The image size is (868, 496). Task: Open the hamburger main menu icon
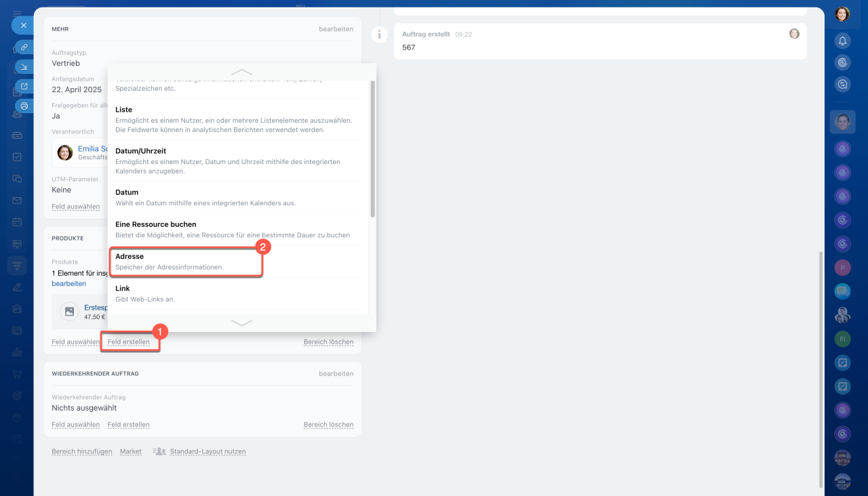17,13
